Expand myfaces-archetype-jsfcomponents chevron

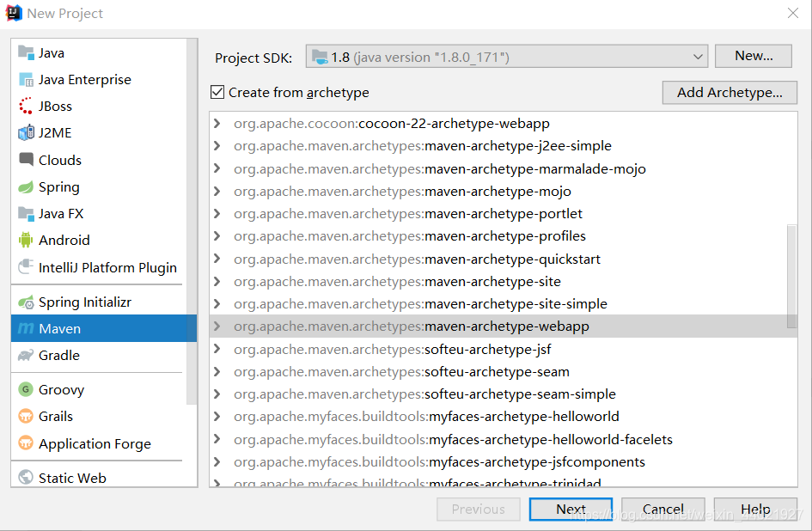coord(217,461)
